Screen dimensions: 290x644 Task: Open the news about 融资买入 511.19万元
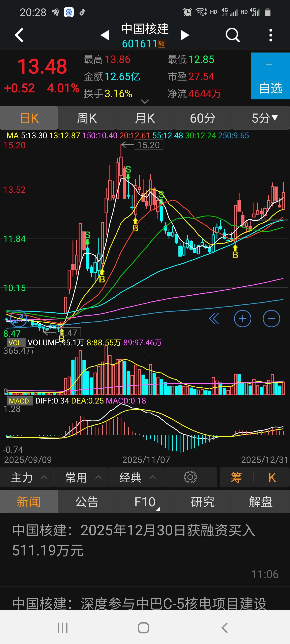click(x=145, y=550)
